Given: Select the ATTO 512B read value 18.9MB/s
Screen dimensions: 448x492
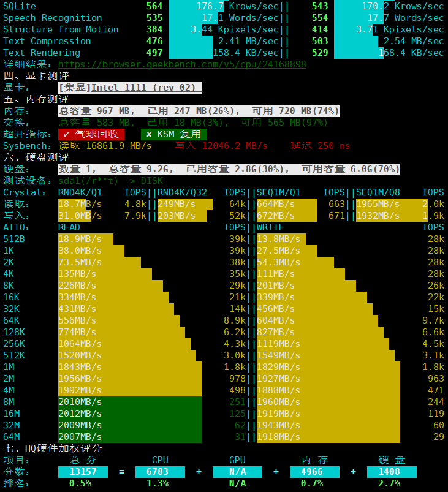Looking at the screenshot, I should tap(80, 239).
